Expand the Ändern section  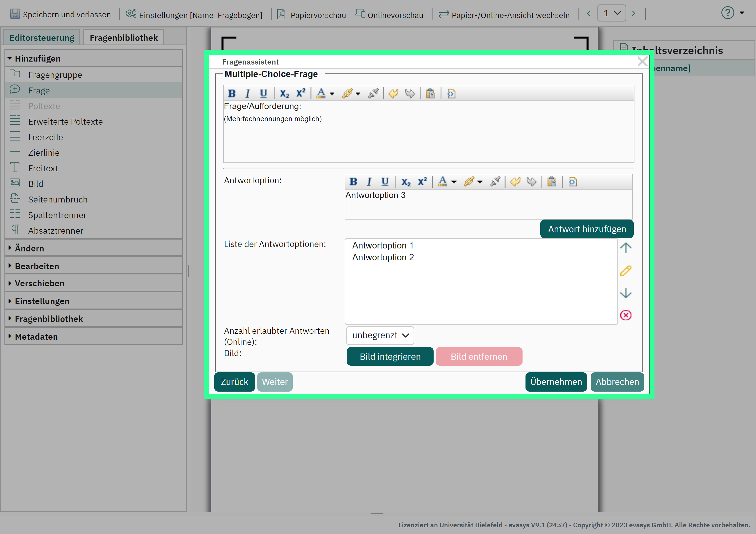[94, 248]
